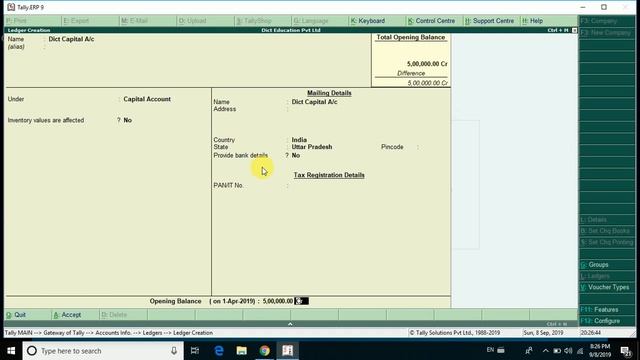Click the Opening Balance amount 5,00,000.00

278,301
